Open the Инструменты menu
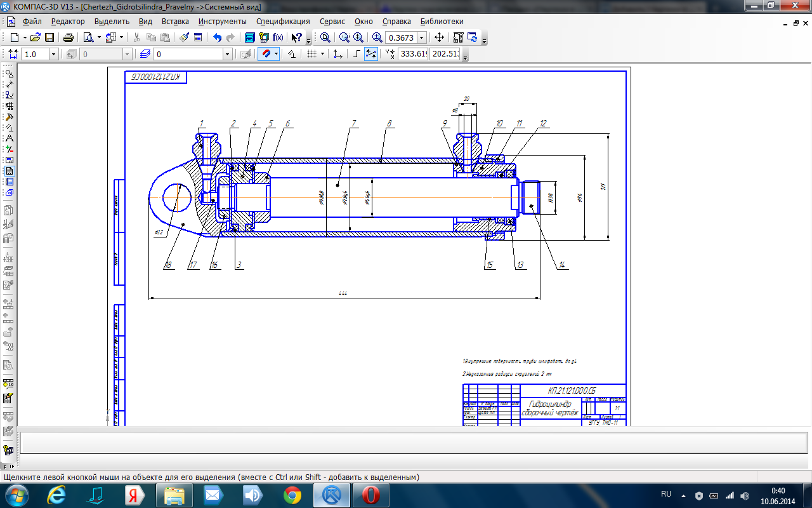The width and height of the screenshot is (812, 508). 222,21
